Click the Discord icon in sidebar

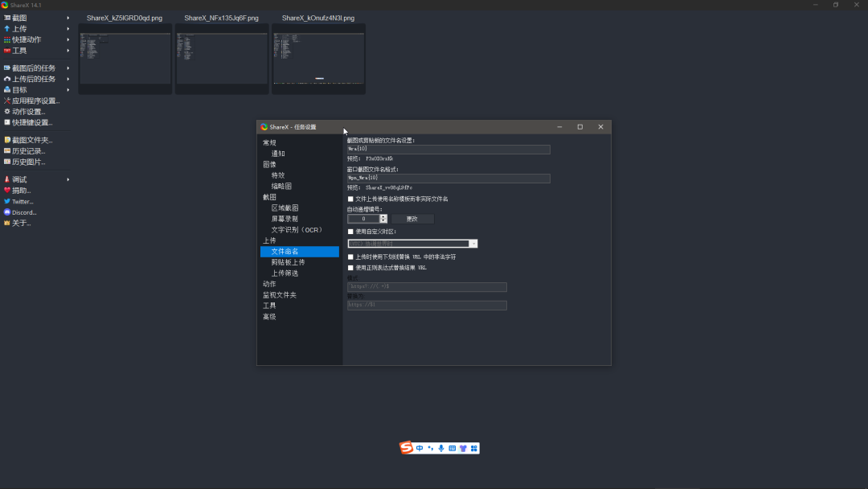tap(7, 212)
